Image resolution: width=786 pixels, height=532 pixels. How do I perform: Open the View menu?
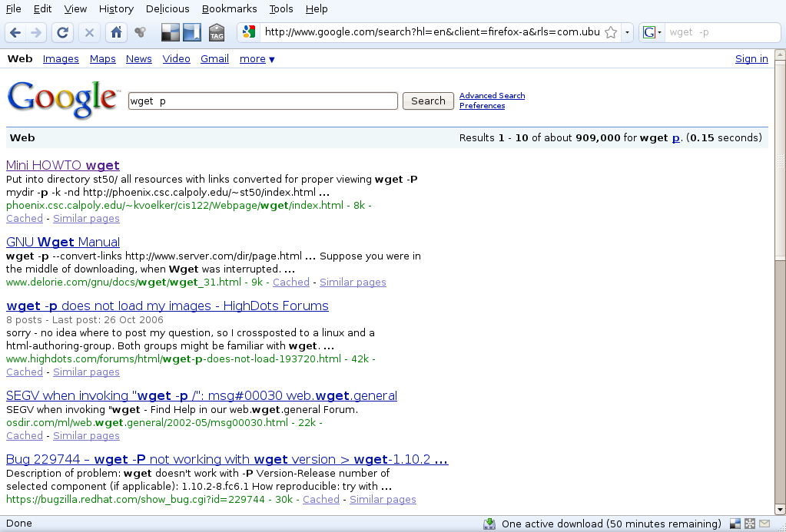[x=76, y=9]
